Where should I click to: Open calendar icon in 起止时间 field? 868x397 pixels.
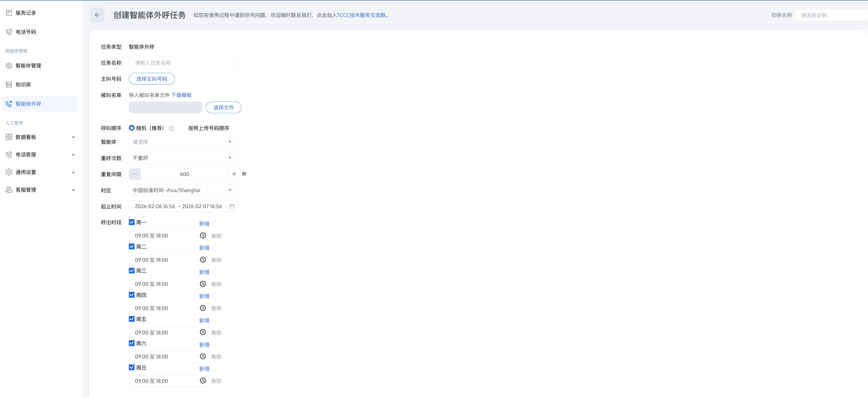point(232,206)
